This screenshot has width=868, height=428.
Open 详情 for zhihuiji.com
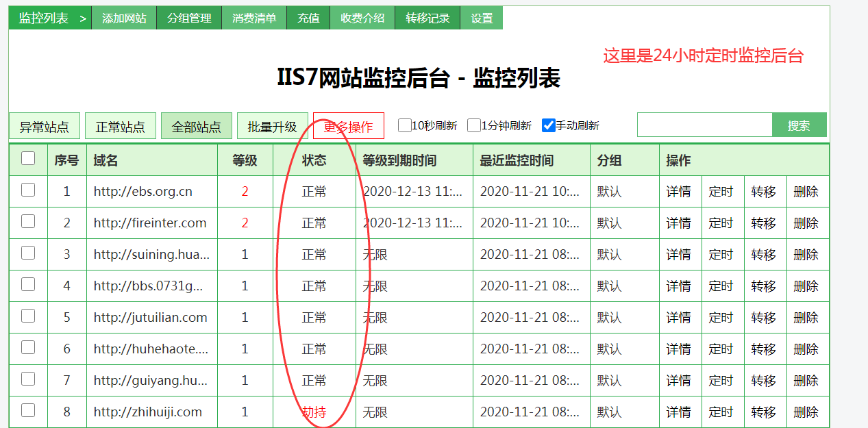point(679,412)
